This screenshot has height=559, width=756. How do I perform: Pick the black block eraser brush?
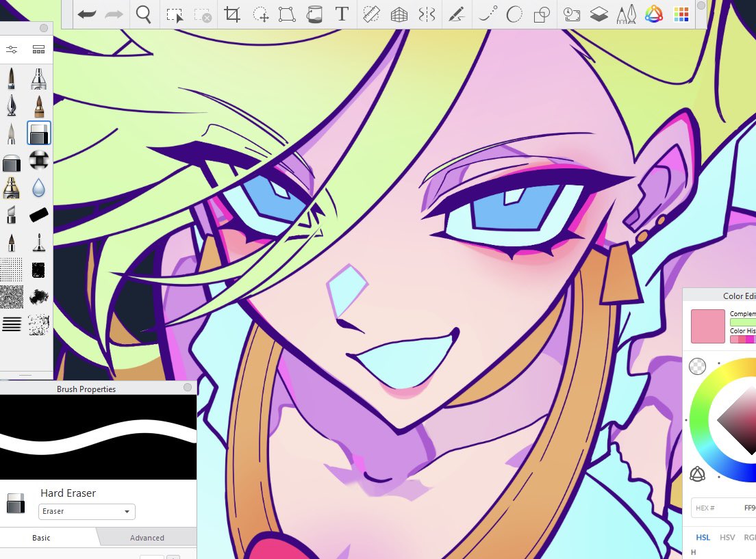(38, 215)
